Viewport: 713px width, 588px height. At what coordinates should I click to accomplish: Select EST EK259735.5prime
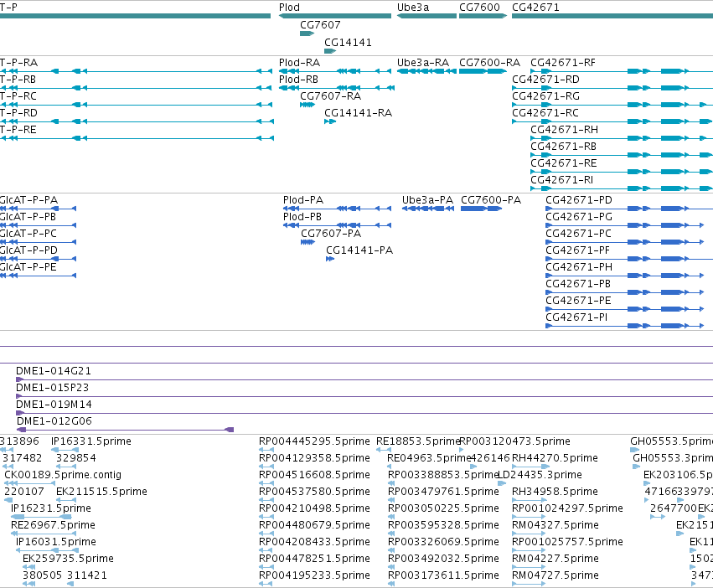[x=68, y=559]
